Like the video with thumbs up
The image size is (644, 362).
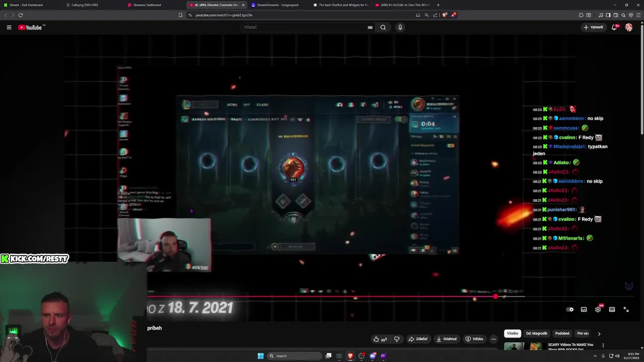click(381, 339)
